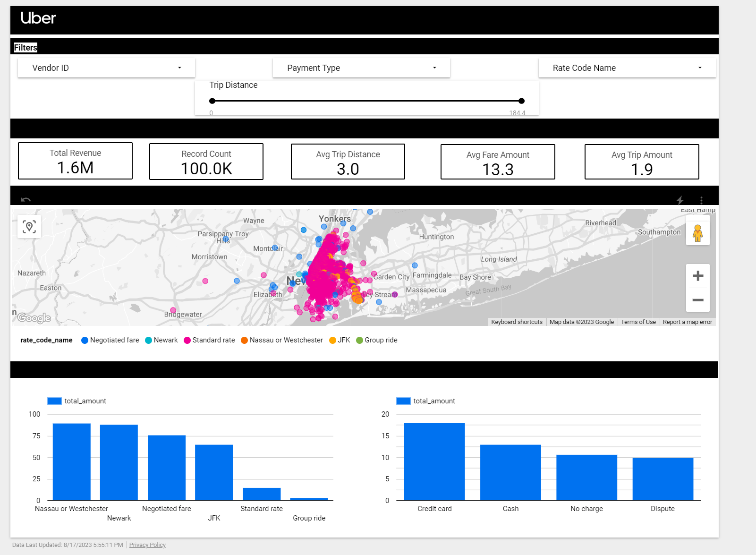
Task: Click the Cash bar in chart
Action: [x=510, y=473]
